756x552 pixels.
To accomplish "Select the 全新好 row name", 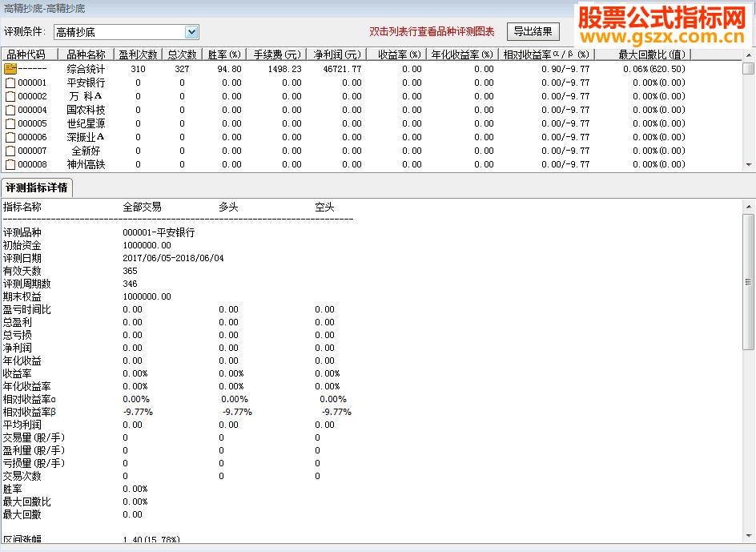I will click(x=86, y=151).
